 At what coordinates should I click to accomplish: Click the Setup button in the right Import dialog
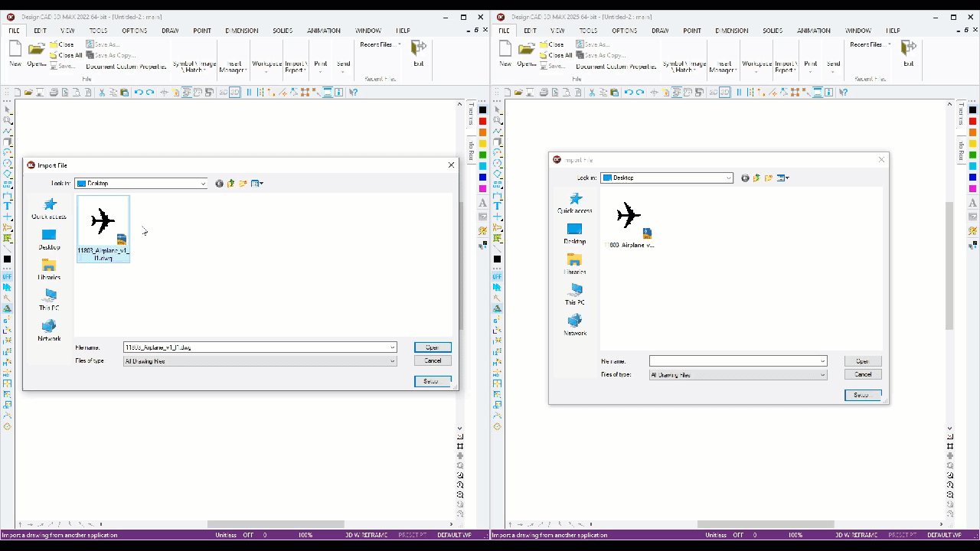click(x=862, y=395)
